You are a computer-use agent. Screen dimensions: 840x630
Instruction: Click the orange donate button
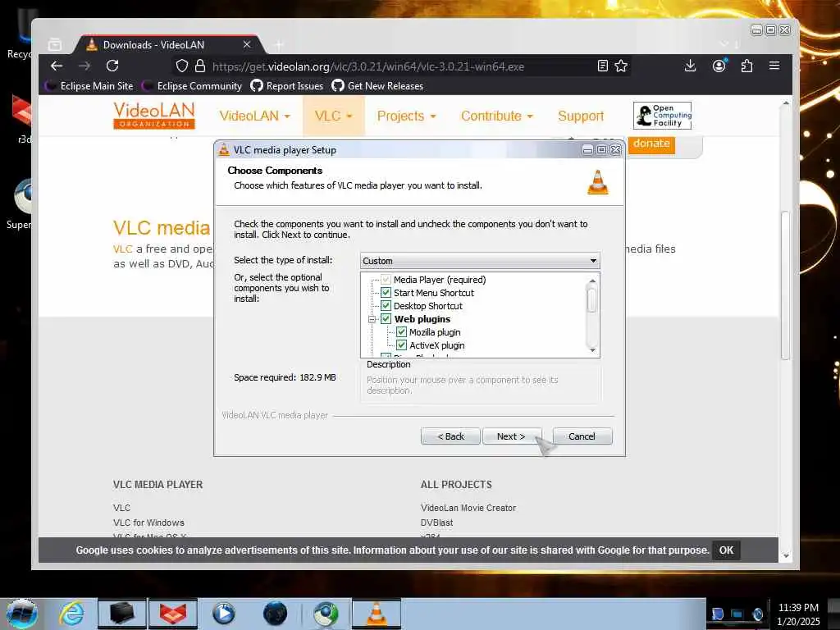tap(651, 144)
